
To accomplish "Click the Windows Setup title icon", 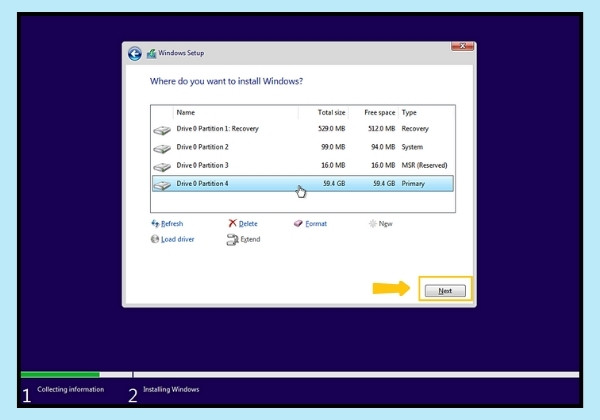I will pyautogui.click(x=152, y=54).
